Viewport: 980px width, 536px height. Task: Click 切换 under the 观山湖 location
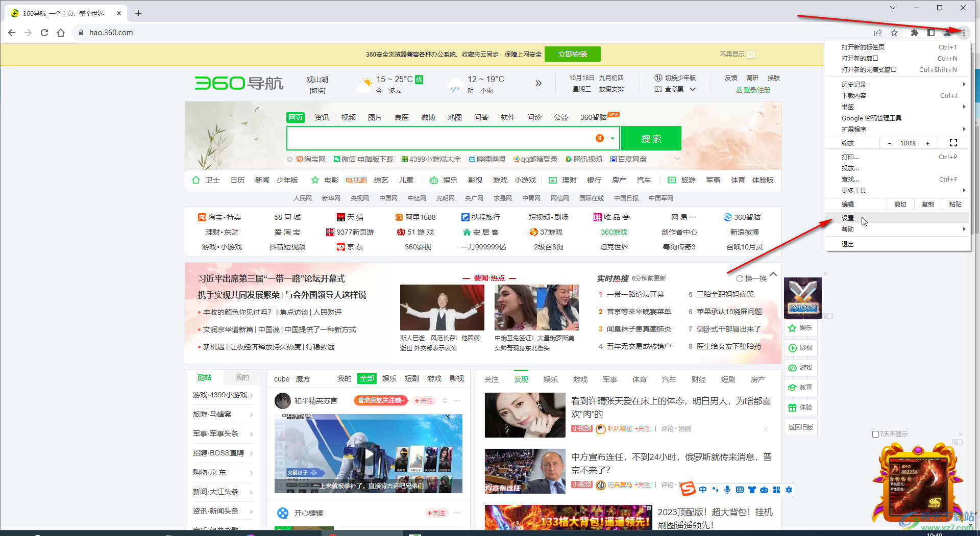click(317, 91)
